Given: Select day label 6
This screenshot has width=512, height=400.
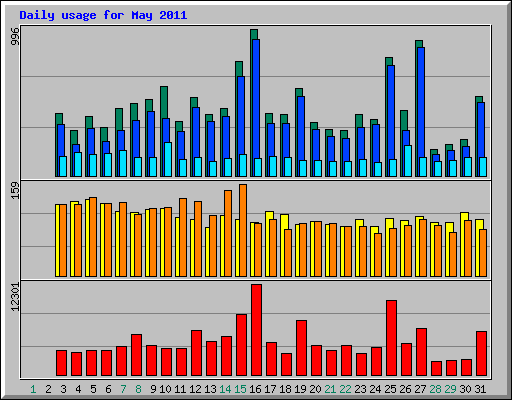Looking at the screenshot, I should (108, 389).
